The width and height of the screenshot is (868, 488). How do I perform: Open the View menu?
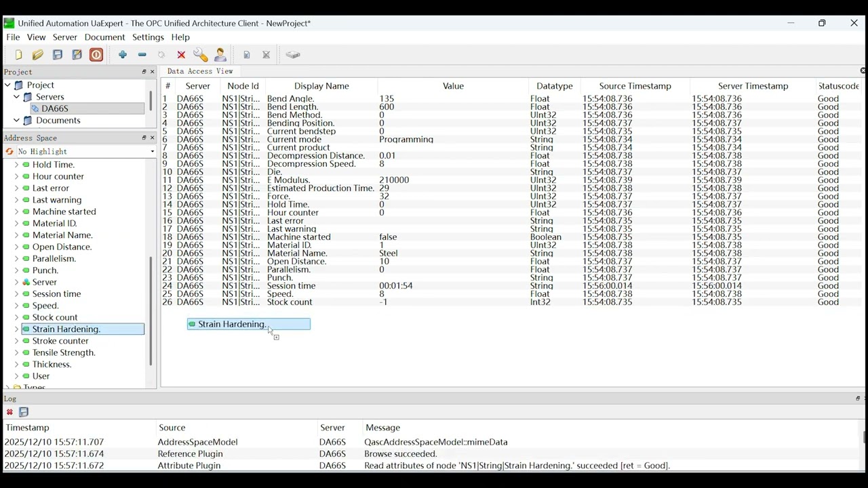[x=36, y=37]
